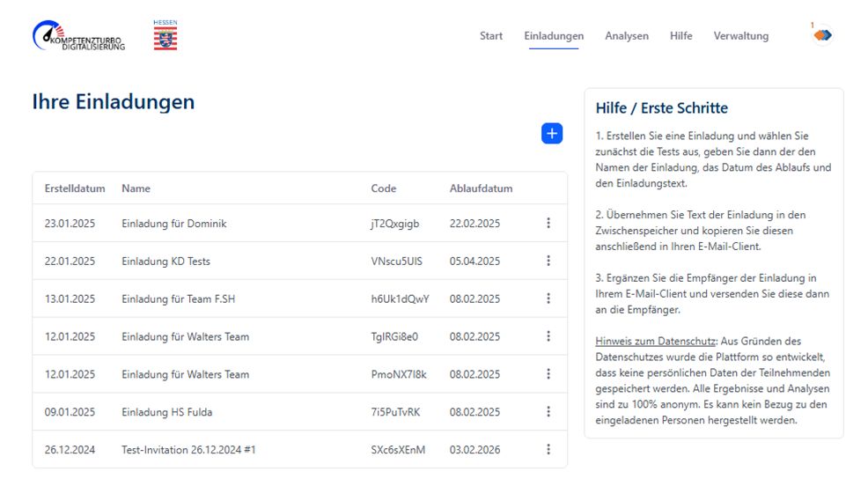This screenshot has width=868, height=479.
Task: Go to the Start page
Action: click(491, 36)
